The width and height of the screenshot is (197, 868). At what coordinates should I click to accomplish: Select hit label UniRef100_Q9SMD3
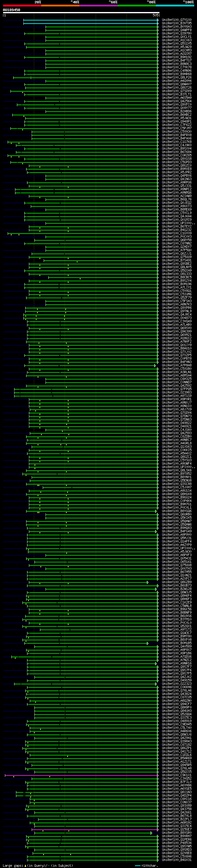tap(177, 850)
